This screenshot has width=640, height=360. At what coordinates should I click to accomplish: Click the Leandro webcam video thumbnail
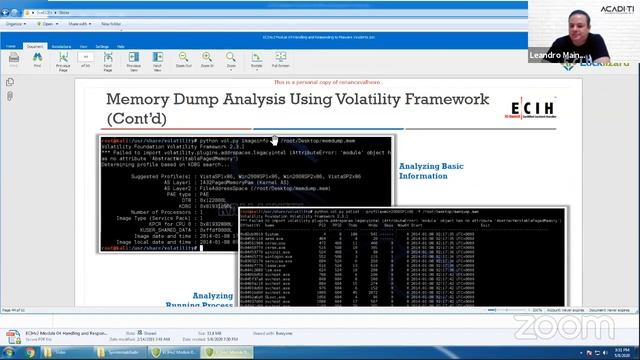[584, 32]
